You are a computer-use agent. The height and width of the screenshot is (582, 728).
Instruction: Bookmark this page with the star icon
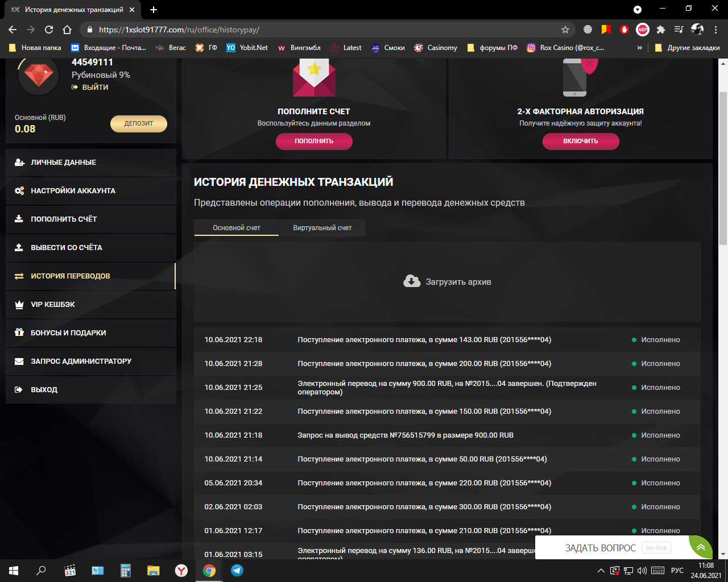coord(565,30)
